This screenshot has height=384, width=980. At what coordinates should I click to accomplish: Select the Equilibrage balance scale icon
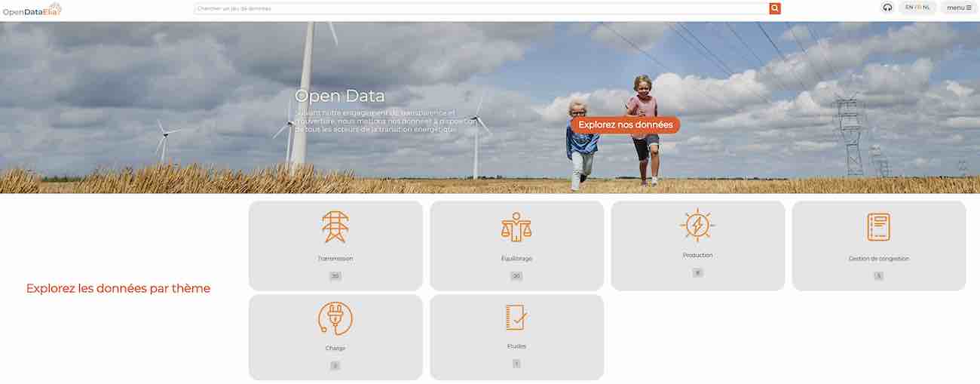pos(516,226)
